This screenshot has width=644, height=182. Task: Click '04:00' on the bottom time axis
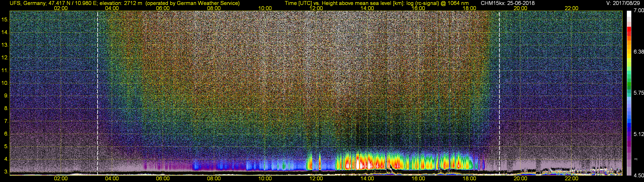(112, 179)
